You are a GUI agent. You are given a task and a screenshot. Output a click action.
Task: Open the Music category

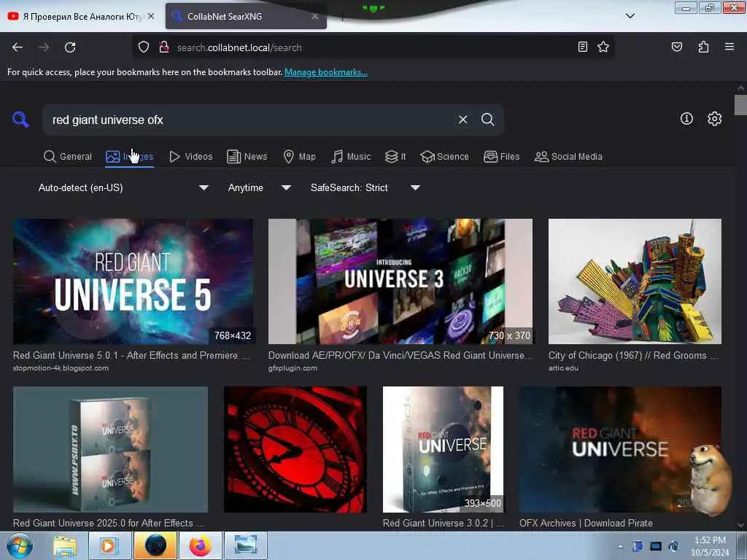(x=351, y=156)
